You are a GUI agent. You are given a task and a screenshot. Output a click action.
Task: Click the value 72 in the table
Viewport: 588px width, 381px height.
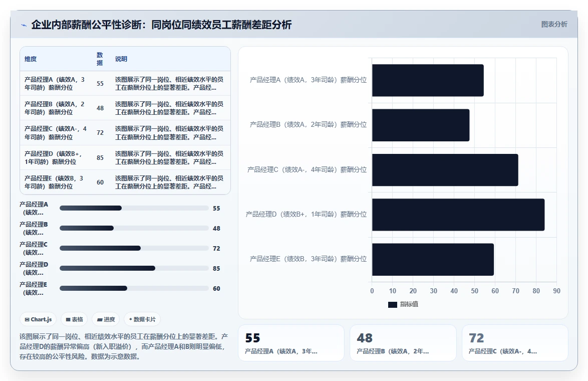(x=100, y=133)
